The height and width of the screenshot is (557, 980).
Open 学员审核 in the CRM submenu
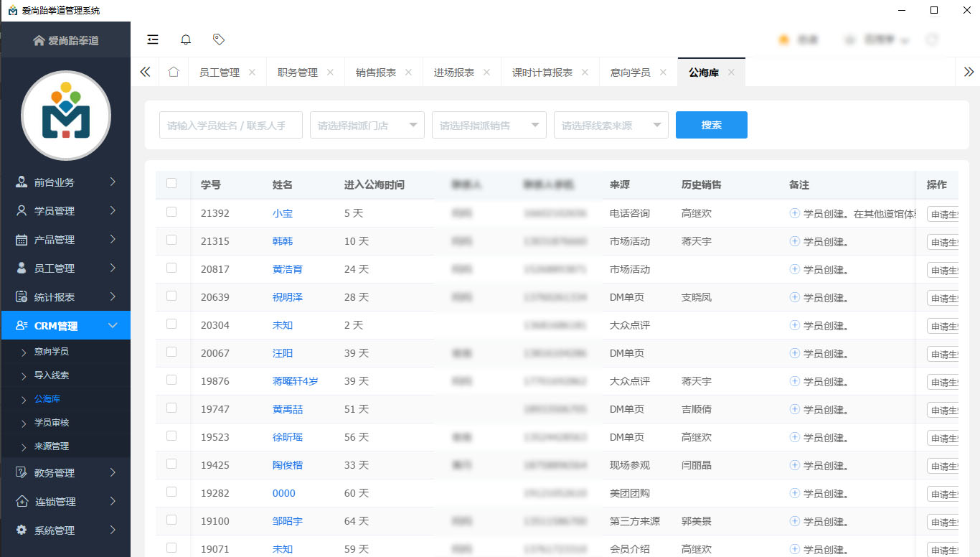52,423
